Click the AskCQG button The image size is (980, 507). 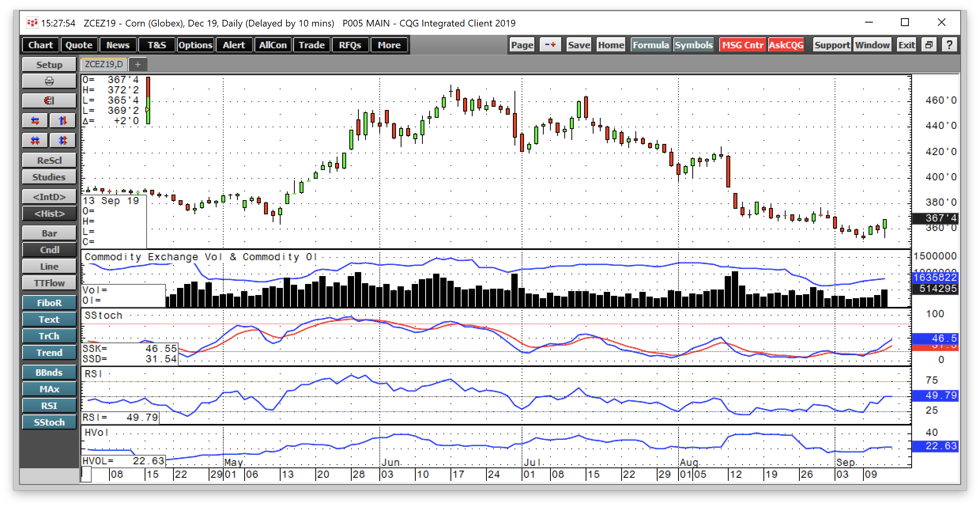[786, 45]
